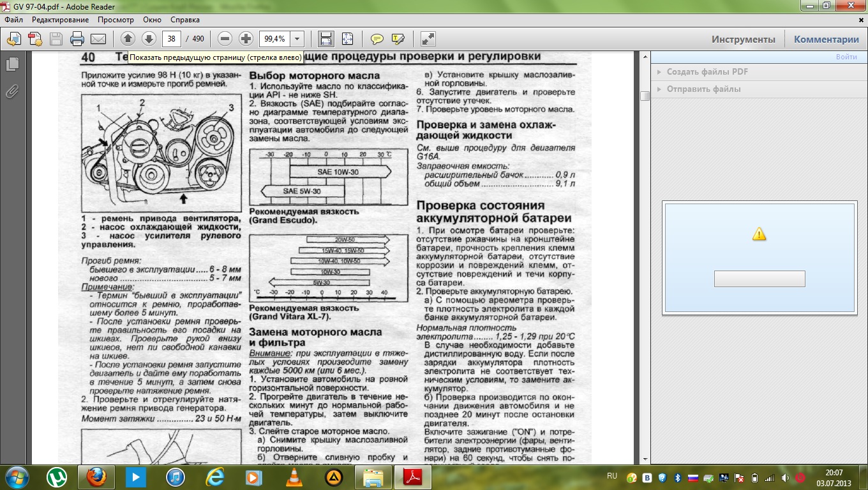The image size is (868, 490).
Task: Fit one full page to window icon
Action: click(x=347, y=39)
